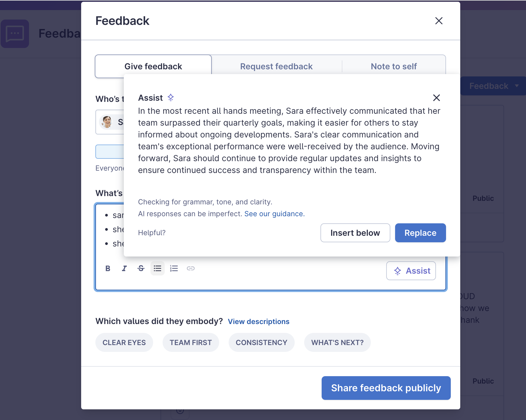Toggle the CLEAR EYES value chip
This screenshot has width=526, height=420.
(x=124, y=342)
